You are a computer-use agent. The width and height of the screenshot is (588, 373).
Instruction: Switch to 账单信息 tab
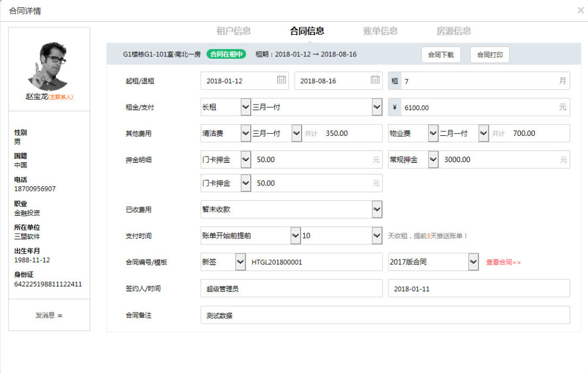coord(380,31)
